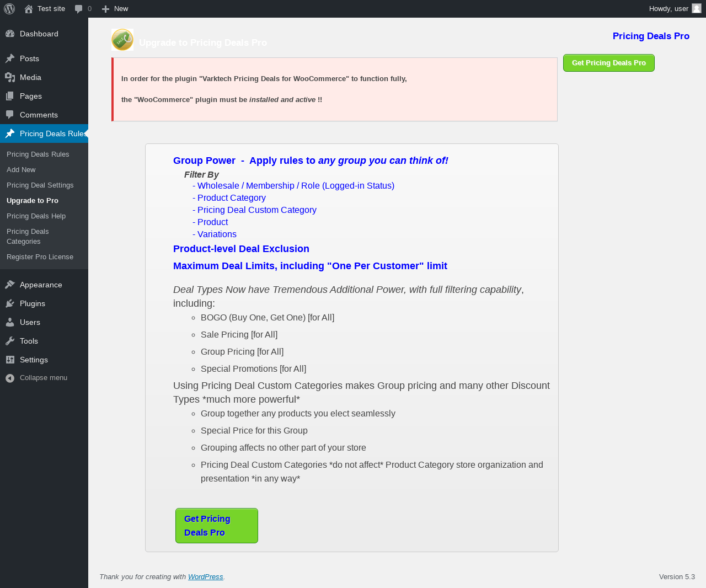Viewport: 706px width, 588px height.
Task: Click the Test site home icon
Action: pos(29,9)
